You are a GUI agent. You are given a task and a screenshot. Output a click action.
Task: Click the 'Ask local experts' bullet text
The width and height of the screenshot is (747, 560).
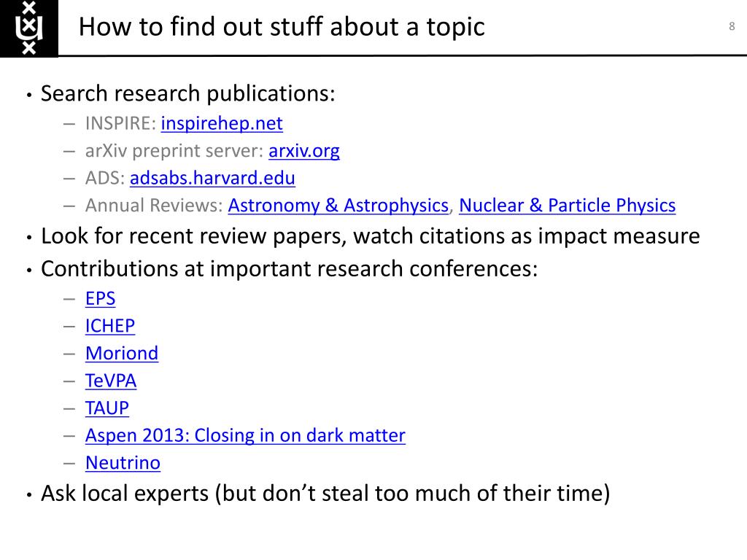pyautogui.click(x=325, y=494)
